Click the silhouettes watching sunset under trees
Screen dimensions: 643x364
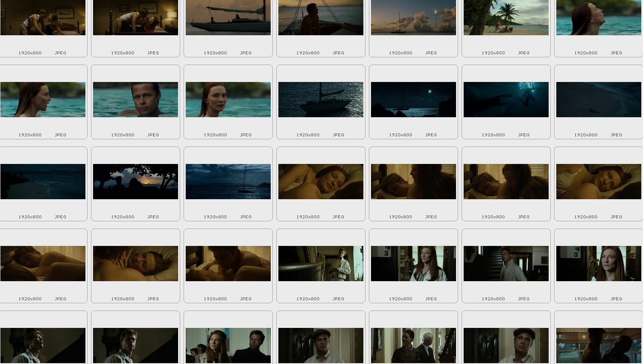tap(135, 181)
